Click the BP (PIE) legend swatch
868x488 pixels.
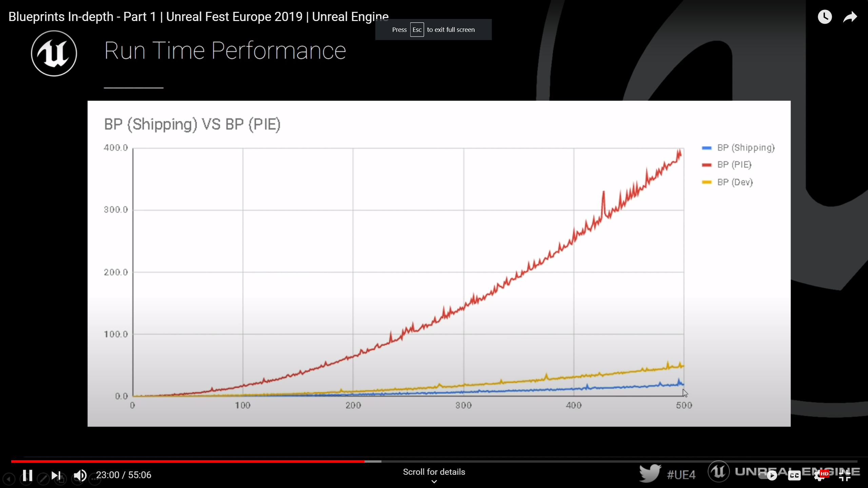pos(707,165)
